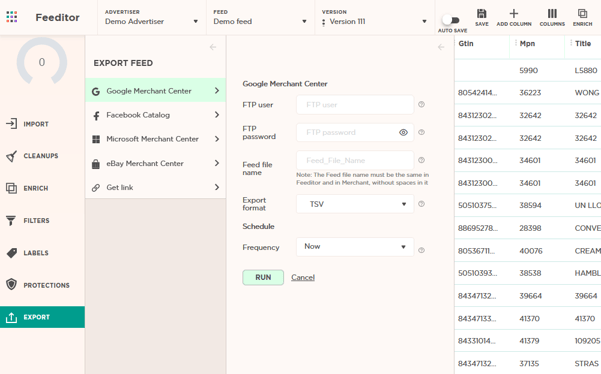The height and width of the screenshot is (374, 601).
Task: Click the Mpn column drag handle icon
Action: tap(516, 43)
